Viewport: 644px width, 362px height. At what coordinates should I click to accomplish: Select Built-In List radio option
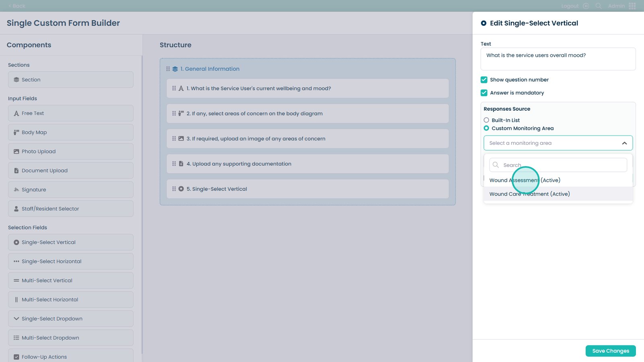[x=487, y=120]
